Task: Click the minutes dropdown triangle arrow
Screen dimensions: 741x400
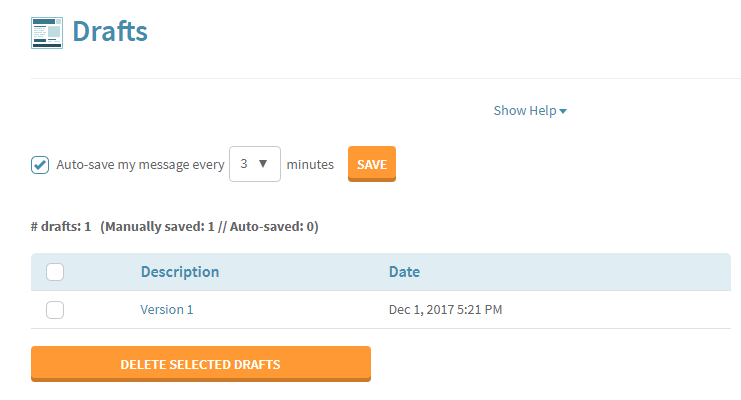Action: click(x=263, y=164)
